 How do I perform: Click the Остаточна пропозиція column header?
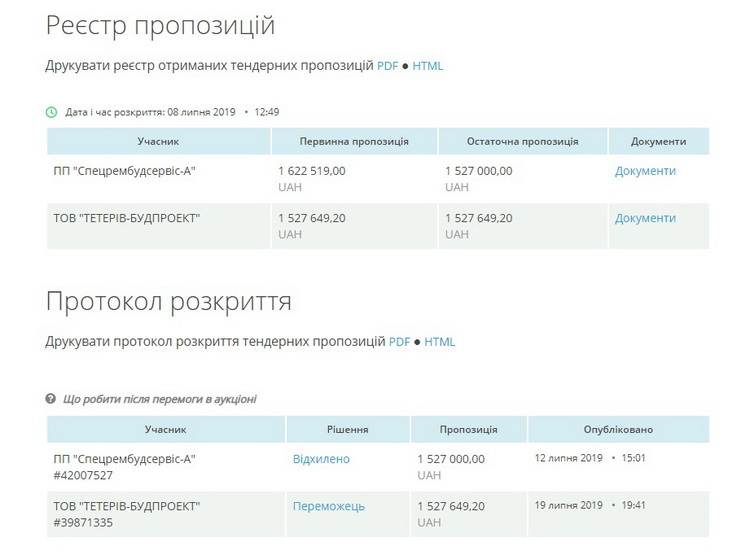pyautogui.click(x=523, y=142)
